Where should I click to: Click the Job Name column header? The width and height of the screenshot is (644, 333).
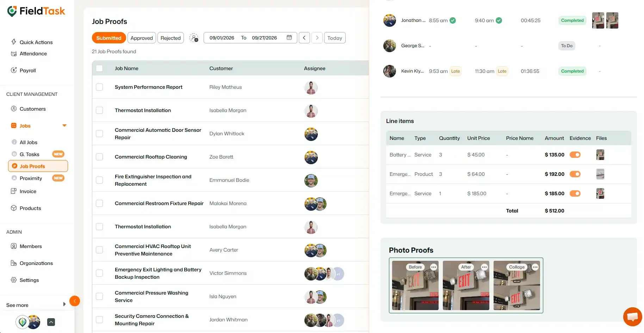126,68
